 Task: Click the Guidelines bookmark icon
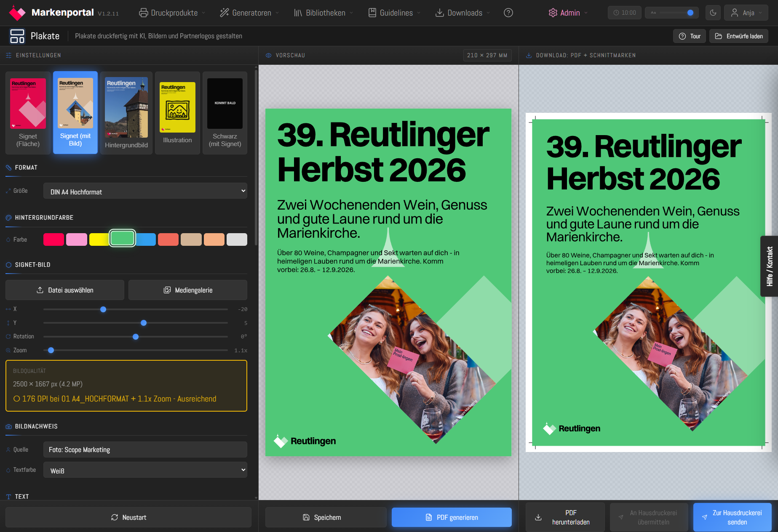(372, 13)
